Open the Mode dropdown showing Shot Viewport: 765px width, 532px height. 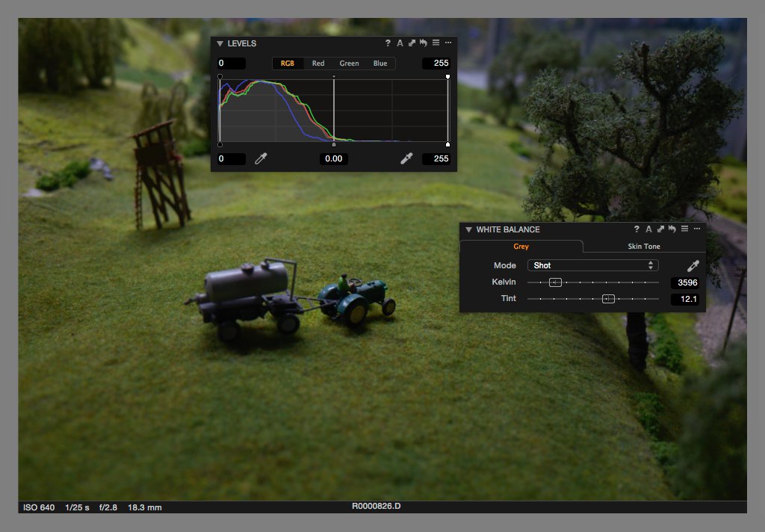click(592, 265)
